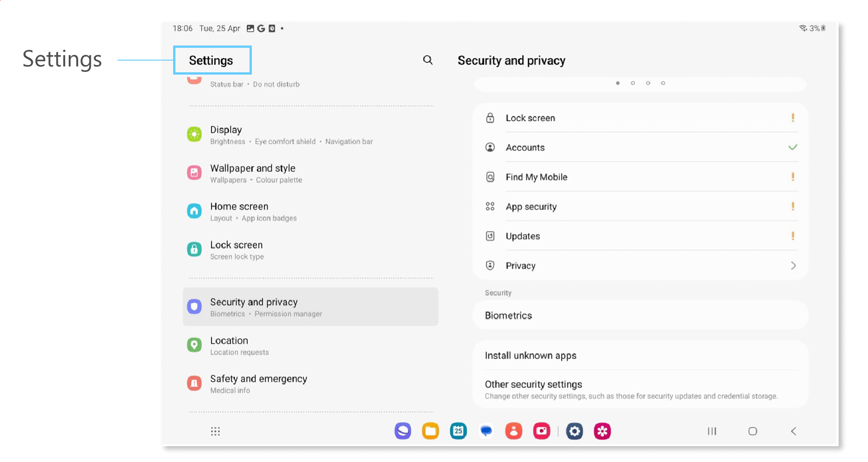The height and width of the screenshot is (462, 868).
Task: Open the Find My Mobile row
Action: [641, 177]
